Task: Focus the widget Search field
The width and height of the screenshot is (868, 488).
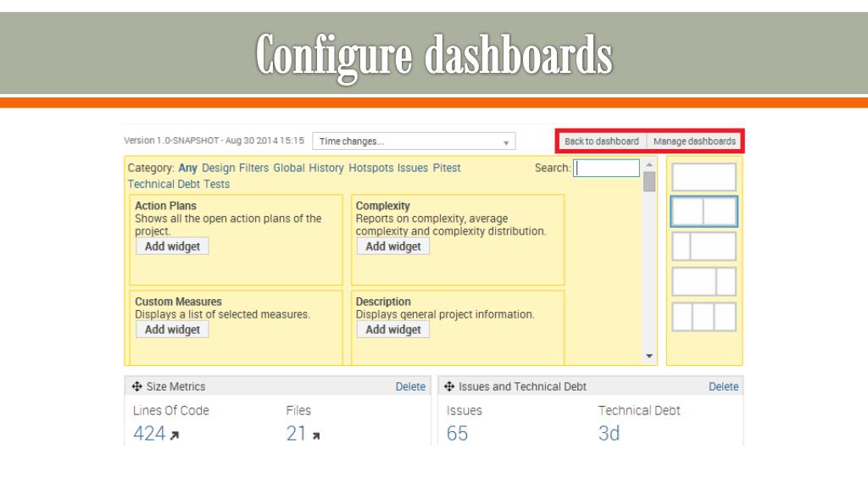Action: click(606, 169)
